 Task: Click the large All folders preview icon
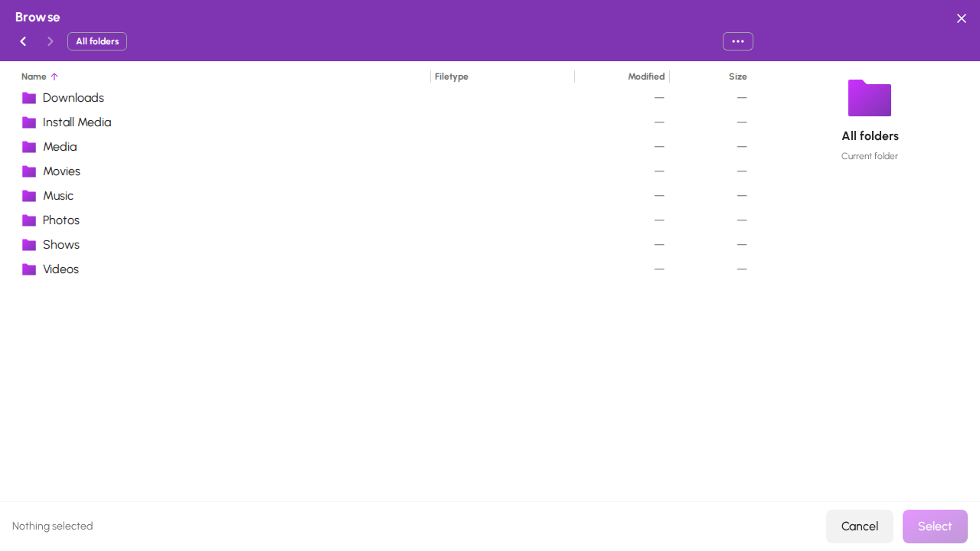coord(870,98)
